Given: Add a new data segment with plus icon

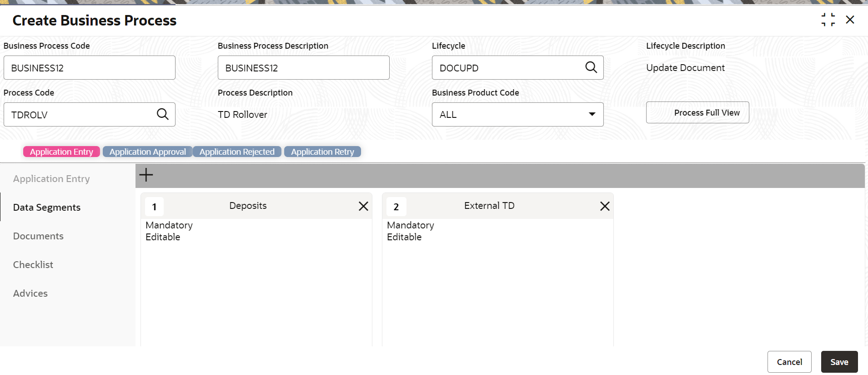Looking at the screenshot, I should (x=146, y=175).
